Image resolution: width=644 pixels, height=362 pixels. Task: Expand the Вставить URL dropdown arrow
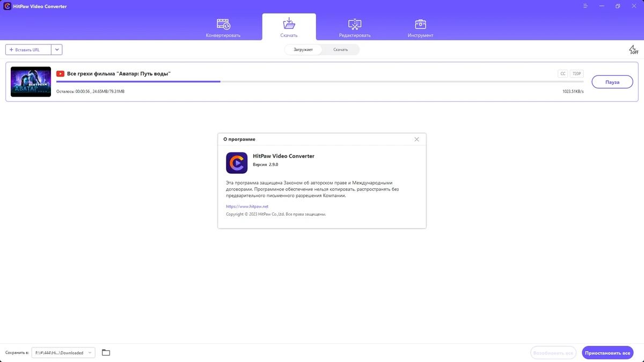(x=57, y=50)
